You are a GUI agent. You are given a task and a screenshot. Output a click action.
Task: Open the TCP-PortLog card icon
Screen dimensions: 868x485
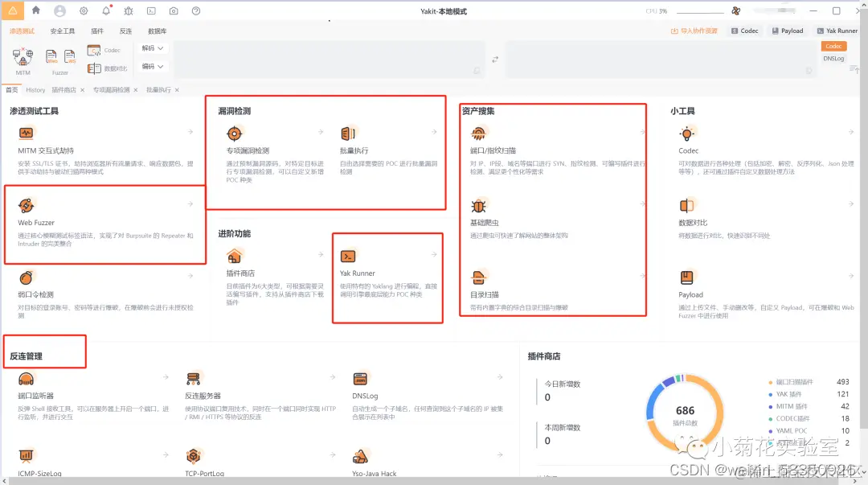(193, 455)
